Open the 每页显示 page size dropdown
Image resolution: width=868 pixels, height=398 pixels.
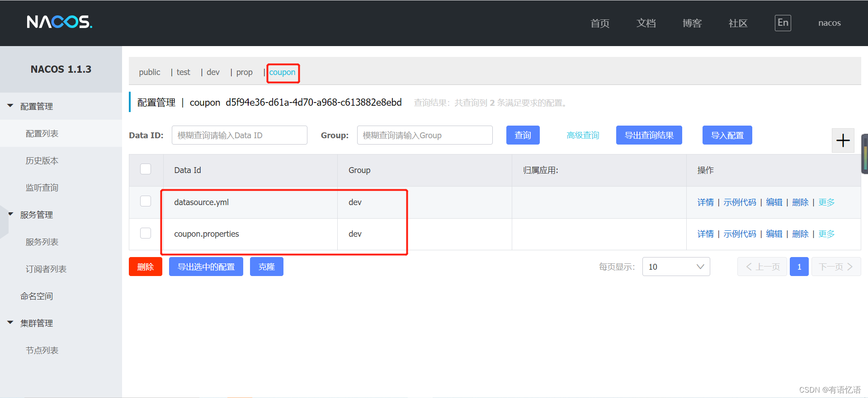pyautogui.click(x=676, y=267)
